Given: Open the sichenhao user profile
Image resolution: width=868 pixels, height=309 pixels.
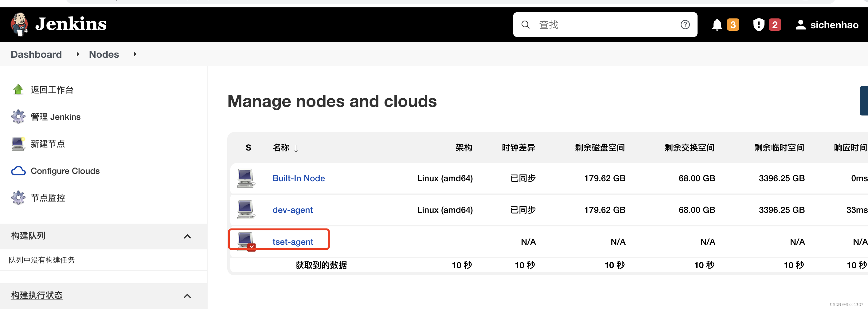Looking at the screenshot, I should (x=827, y=25).
